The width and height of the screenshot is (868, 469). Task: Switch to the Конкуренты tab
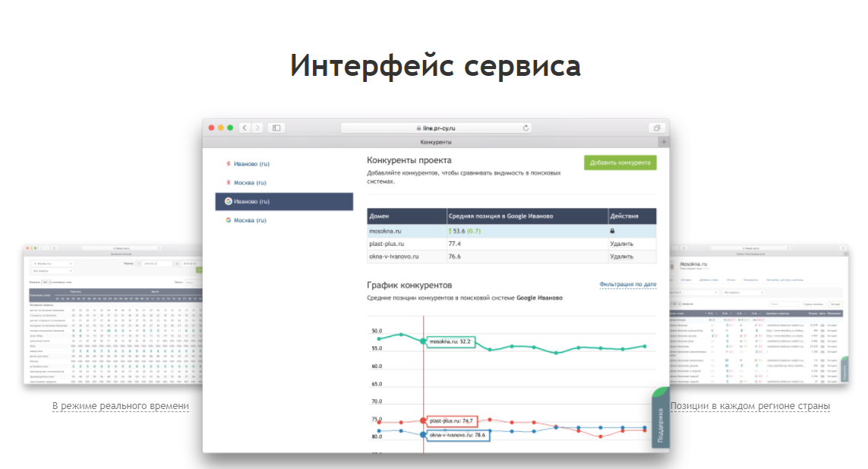pyautogui.click(x=434, y=141)
